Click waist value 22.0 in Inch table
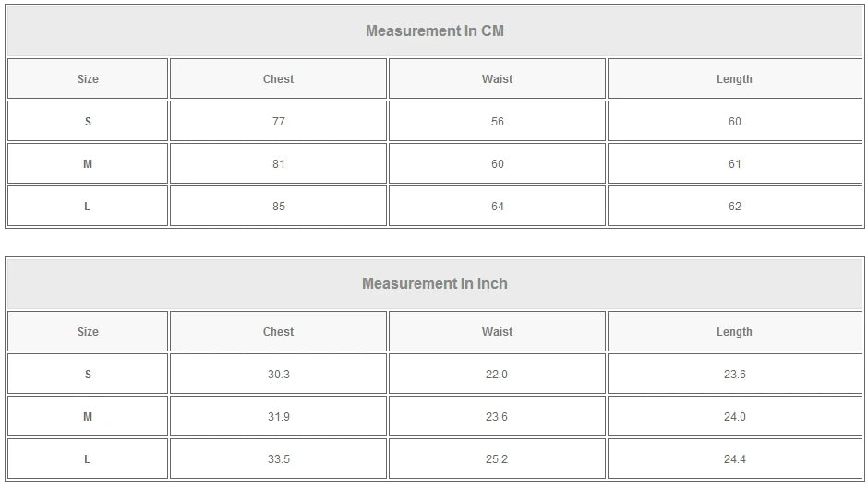 [497, 375]
